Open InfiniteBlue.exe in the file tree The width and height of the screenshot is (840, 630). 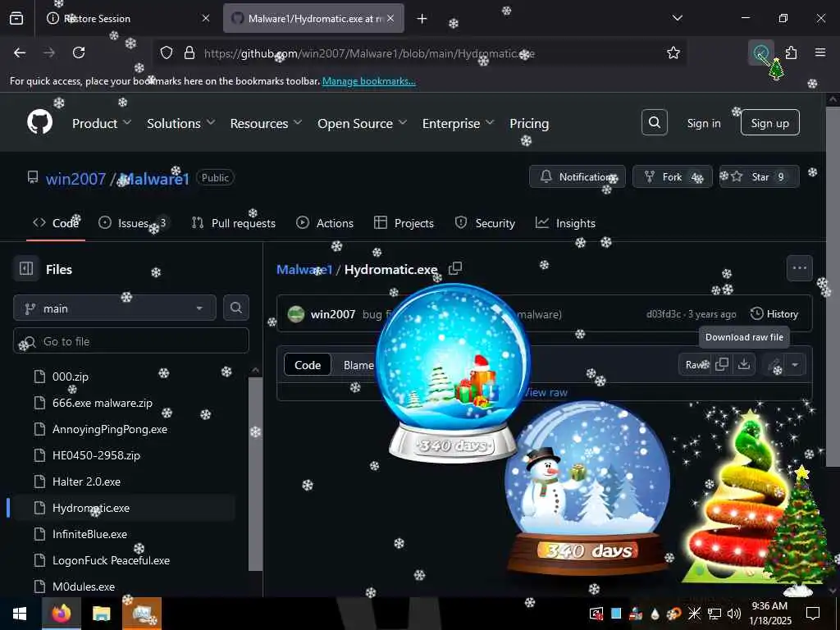coord(89,534)
